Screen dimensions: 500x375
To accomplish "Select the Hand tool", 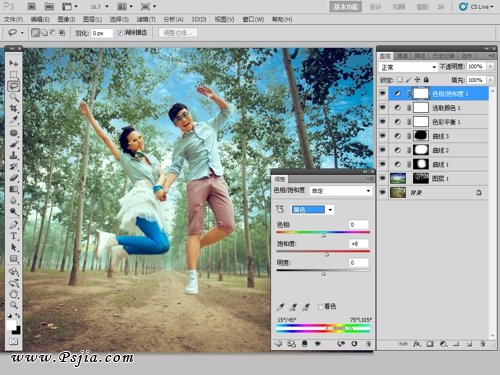I will (x=14, y=294).
